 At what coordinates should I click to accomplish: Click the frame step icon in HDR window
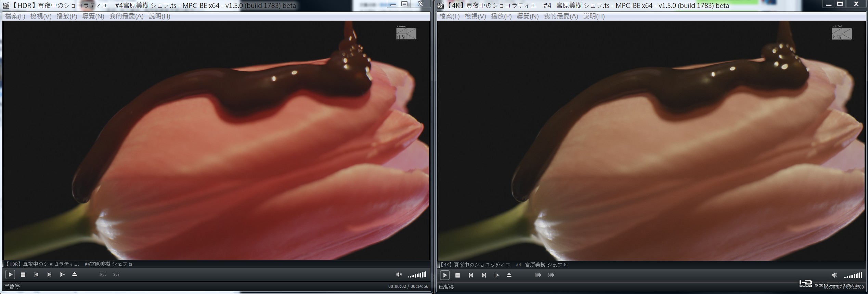[x=62, y=274]
